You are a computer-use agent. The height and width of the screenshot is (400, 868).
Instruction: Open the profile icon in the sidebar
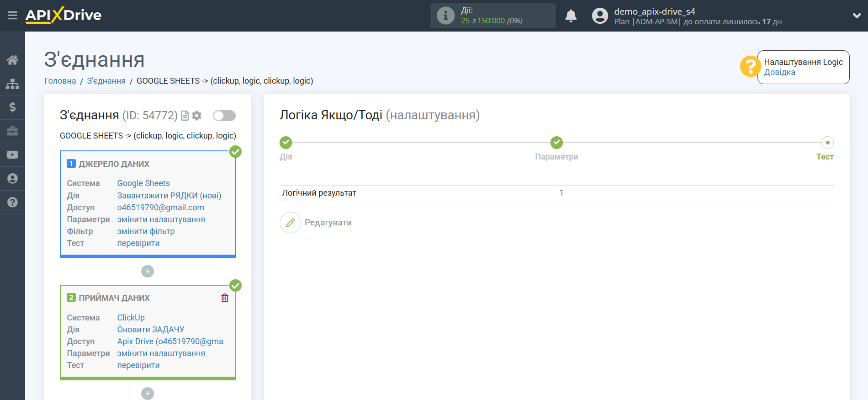[x=12, y=179]
